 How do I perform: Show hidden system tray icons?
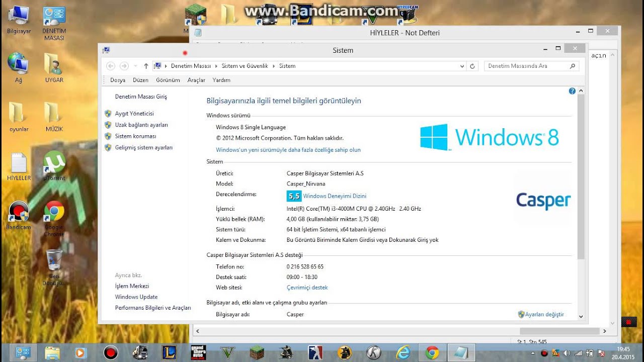coord(533,353)
